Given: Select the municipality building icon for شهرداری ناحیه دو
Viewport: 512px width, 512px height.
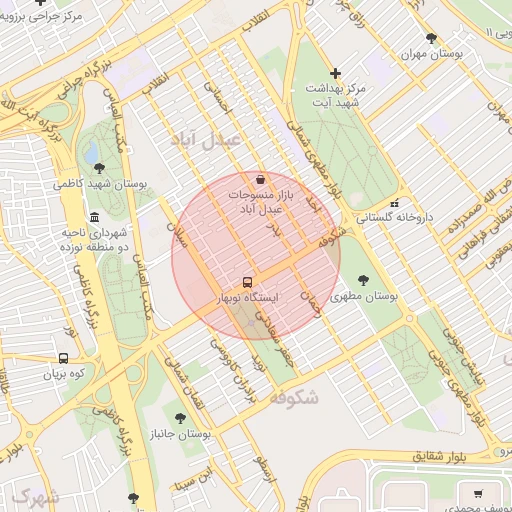Looking at the screenshot, I should 95,217.
